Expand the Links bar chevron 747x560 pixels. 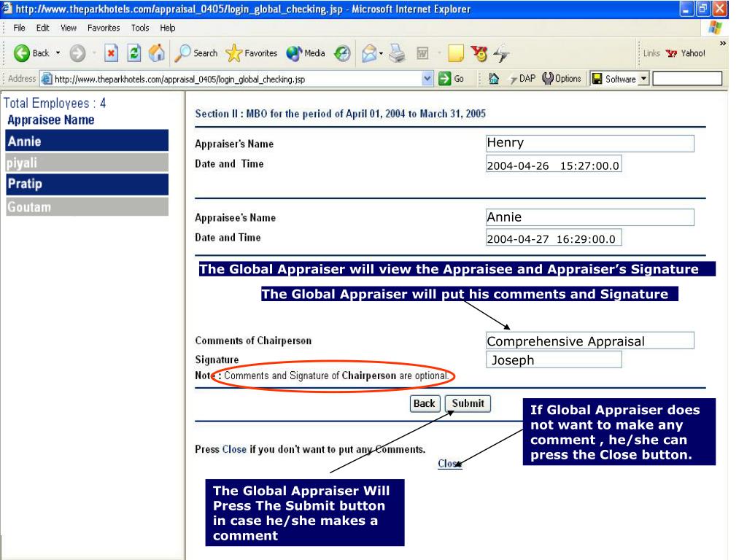(723, 43)
